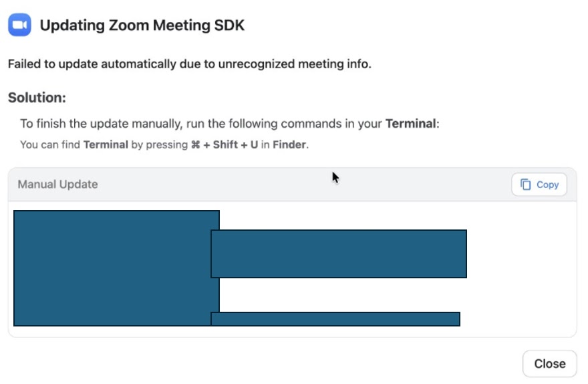Close the update dialog
This screenshot has width=588, height=384.
549,364
